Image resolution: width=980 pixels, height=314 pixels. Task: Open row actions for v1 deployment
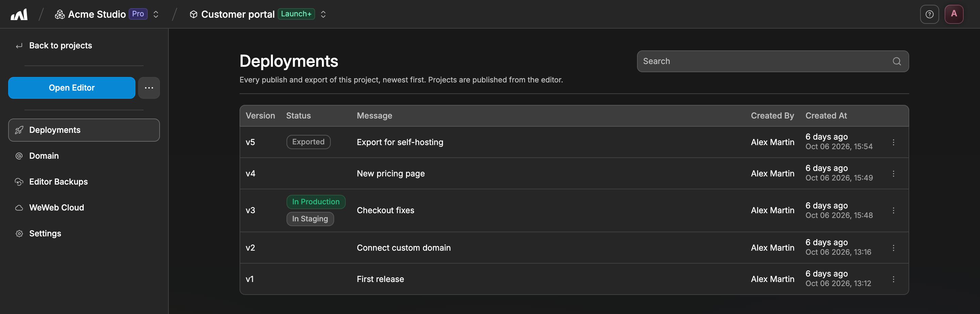point(893,279)
